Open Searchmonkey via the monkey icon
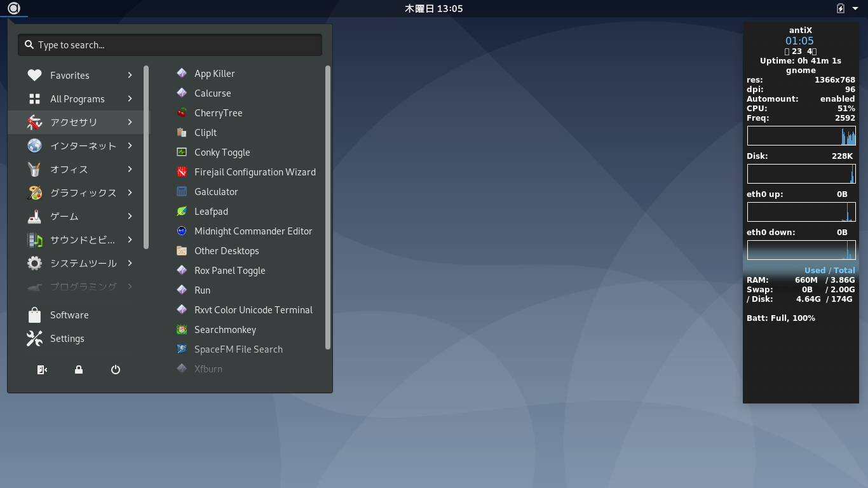This screenshot has height=488, width=868. 182,329
